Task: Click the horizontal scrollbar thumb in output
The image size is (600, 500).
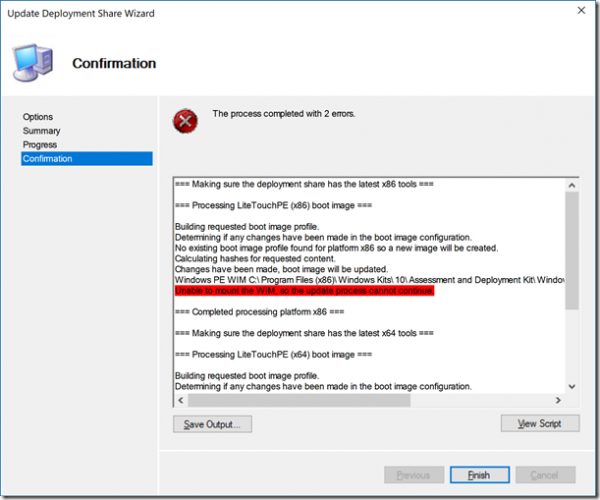Action: [299, 400]
